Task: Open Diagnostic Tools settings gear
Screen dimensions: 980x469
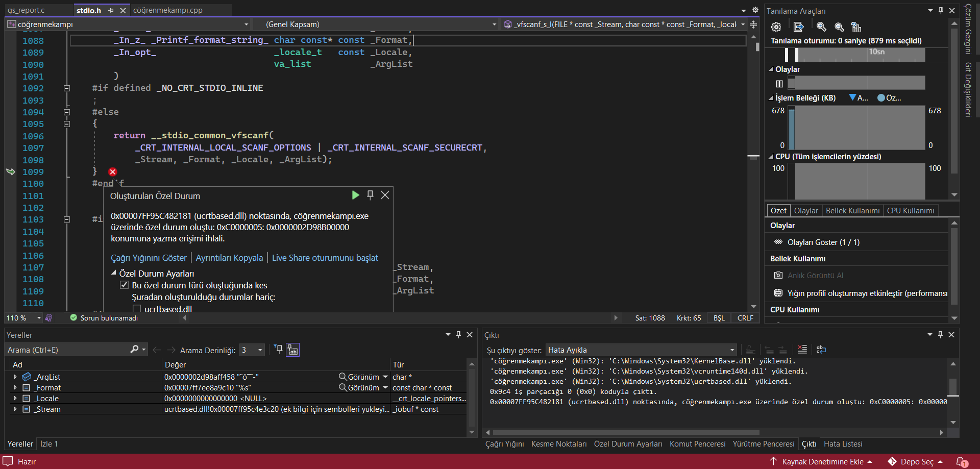Action: coord(776,27)
